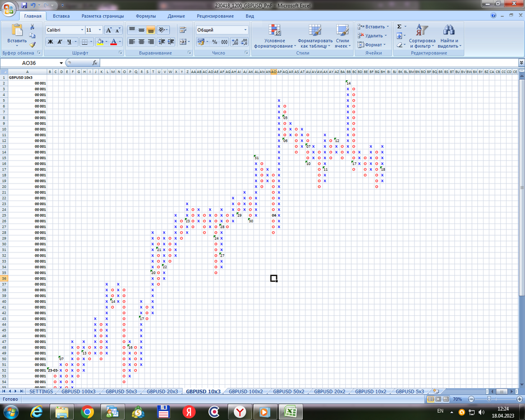Open the GBPUSD 5x3 sheet tab

click(410, 391)
